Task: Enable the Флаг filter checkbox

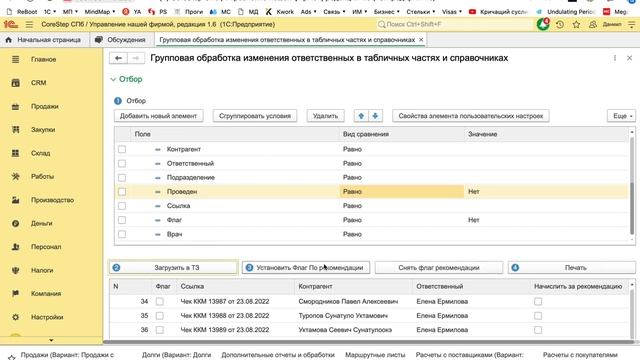Action: 122,220
